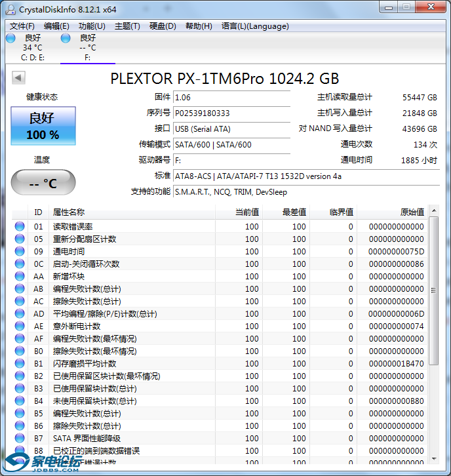Click the serial number field P02539180333
451x476 pixels.
[x=231, y=113]
